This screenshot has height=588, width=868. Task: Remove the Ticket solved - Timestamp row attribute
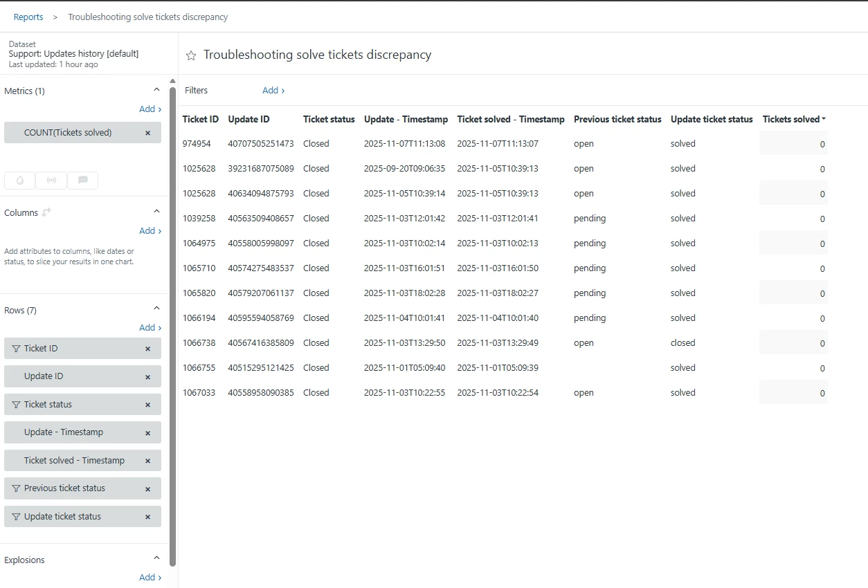point(147,461)
